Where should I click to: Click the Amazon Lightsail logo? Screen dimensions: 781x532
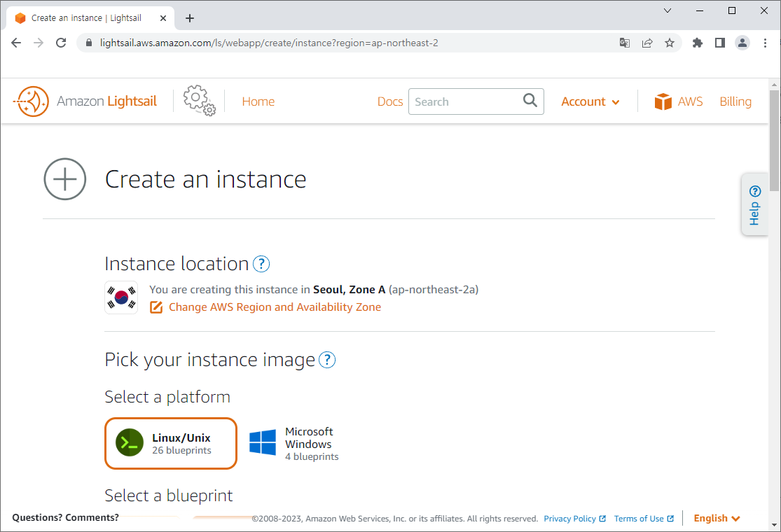[x=85, y=101]
